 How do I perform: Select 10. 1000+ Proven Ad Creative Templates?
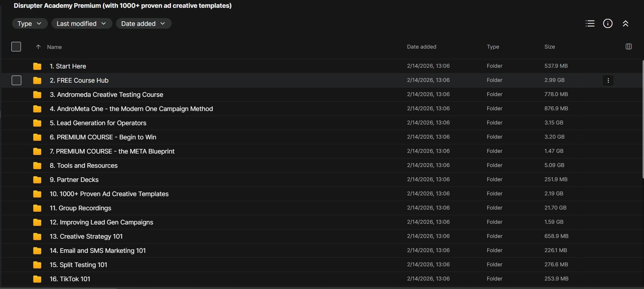pos(109,194)
